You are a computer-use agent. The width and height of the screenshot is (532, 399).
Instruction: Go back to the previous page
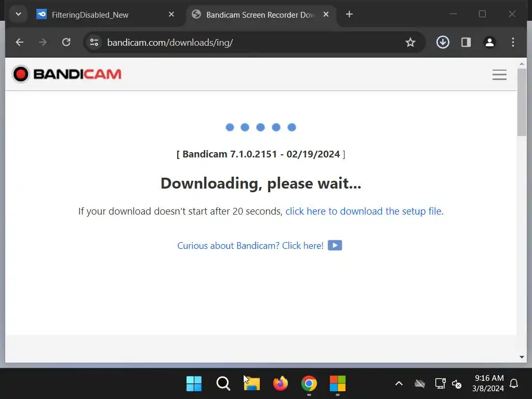tap(20, 42)
